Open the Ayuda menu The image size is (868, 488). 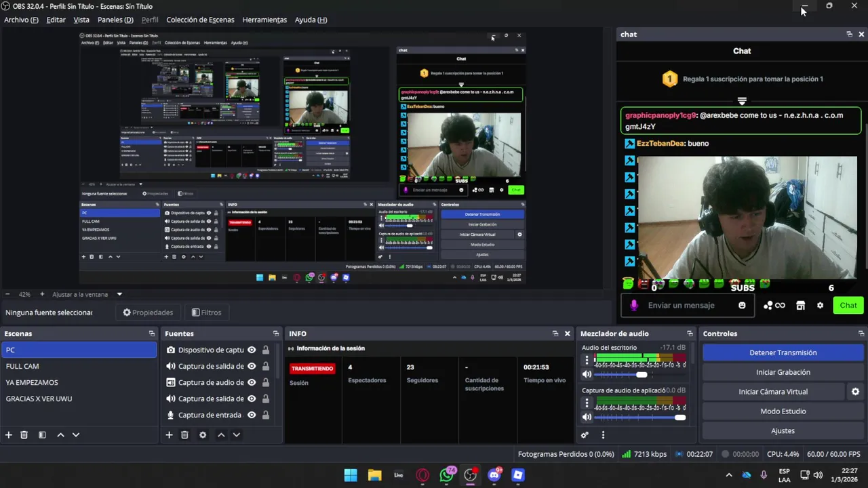pyautogui.click(x=311, y=20)
